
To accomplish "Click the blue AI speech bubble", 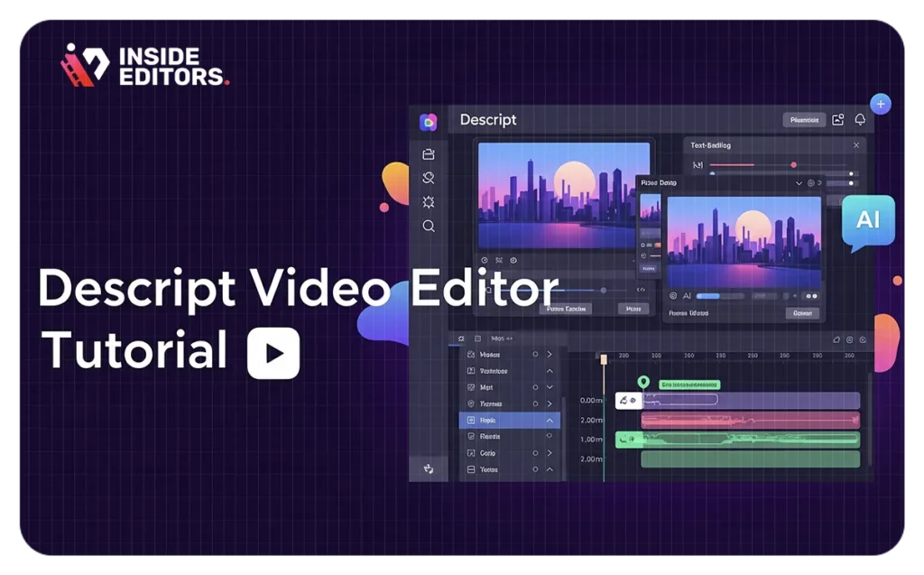I will coord(869,223).
